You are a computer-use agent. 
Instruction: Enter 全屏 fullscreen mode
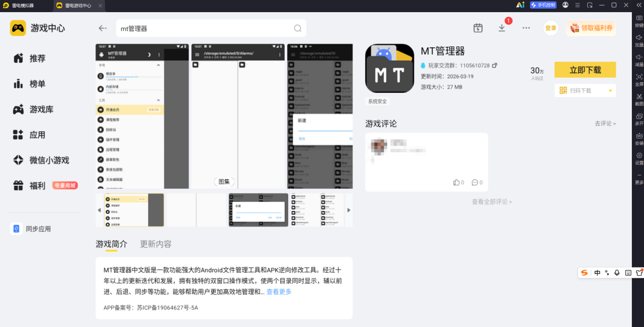click(639, 80)
